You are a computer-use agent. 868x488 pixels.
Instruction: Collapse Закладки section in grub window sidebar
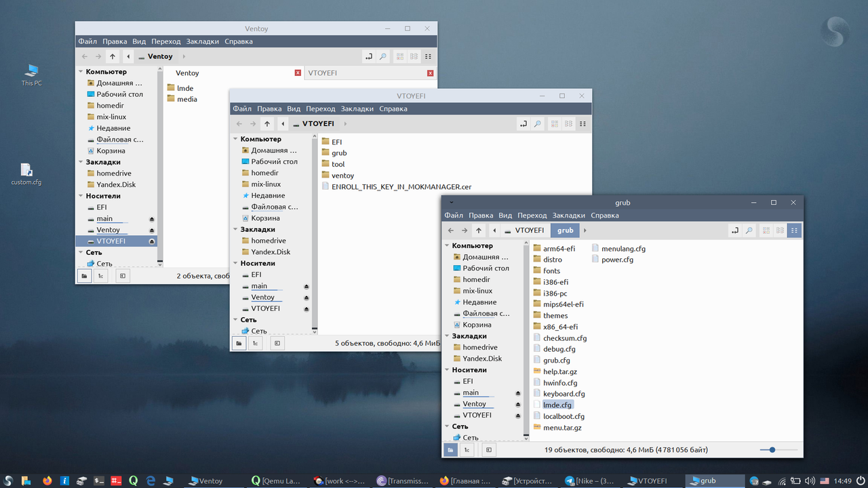point(447,336)
